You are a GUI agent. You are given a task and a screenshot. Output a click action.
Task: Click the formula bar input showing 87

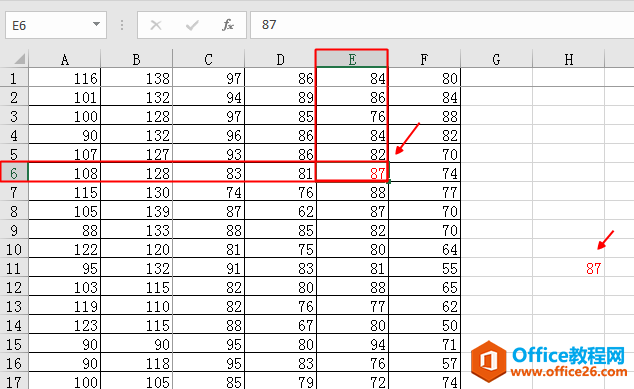442,25
